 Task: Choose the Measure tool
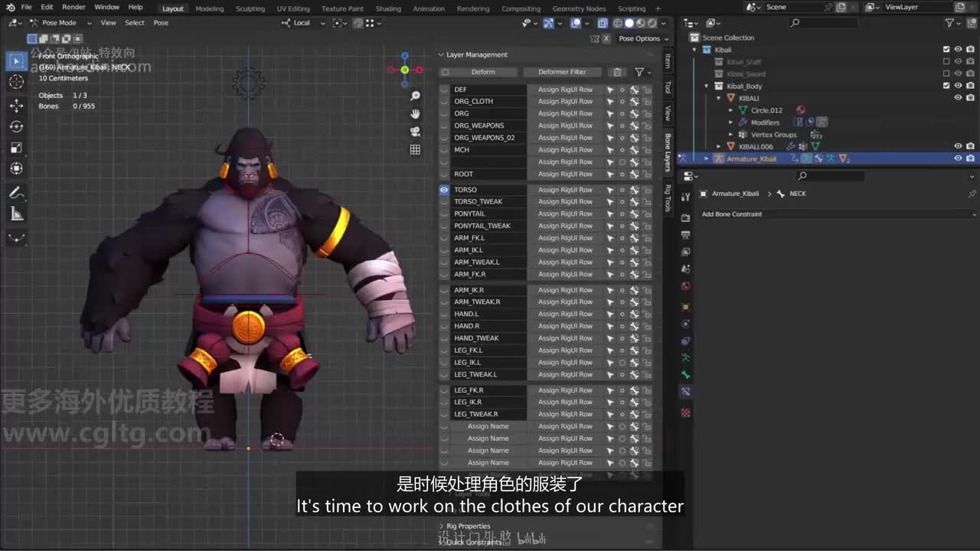16,214
